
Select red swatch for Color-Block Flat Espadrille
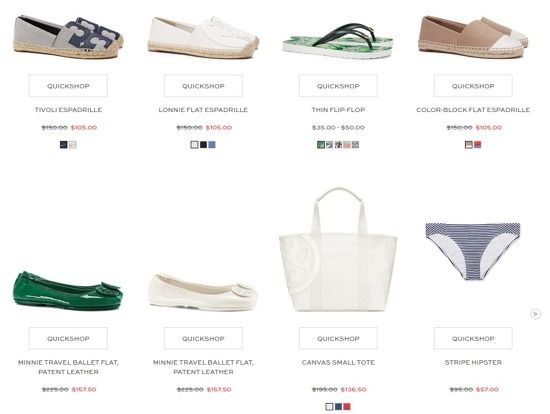click(477, 145)
